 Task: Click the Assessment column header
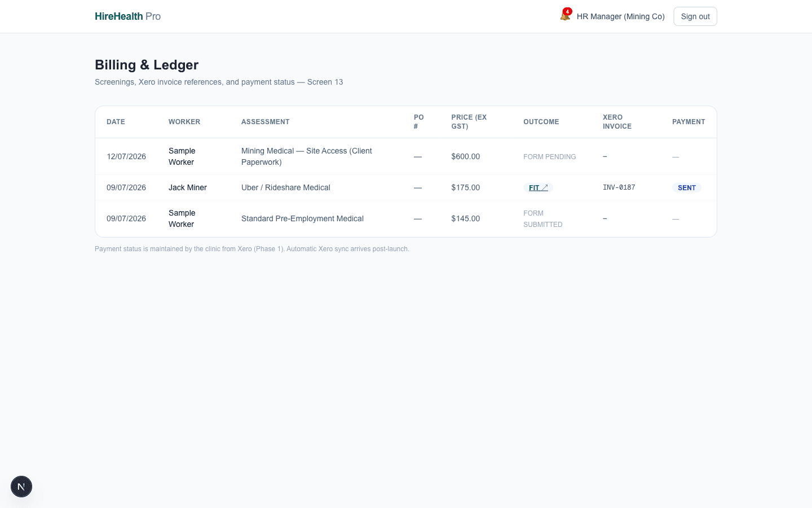coord(266,122)
